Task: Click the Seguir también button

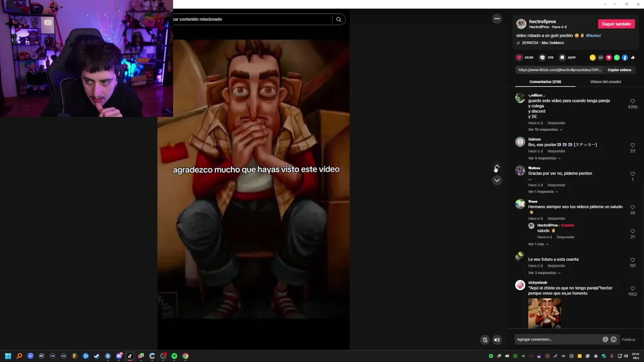Action: (616, 24)
